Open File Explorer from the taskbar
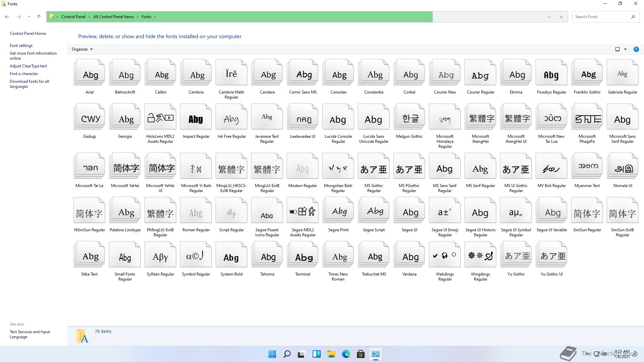The height and width of the screenshot is (362, 644). (x=331, y=354)
